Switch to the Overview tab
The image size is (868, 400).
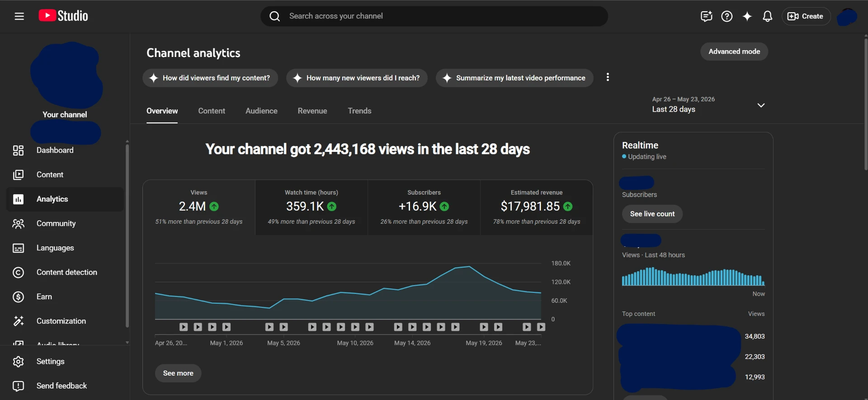point(162,111)
